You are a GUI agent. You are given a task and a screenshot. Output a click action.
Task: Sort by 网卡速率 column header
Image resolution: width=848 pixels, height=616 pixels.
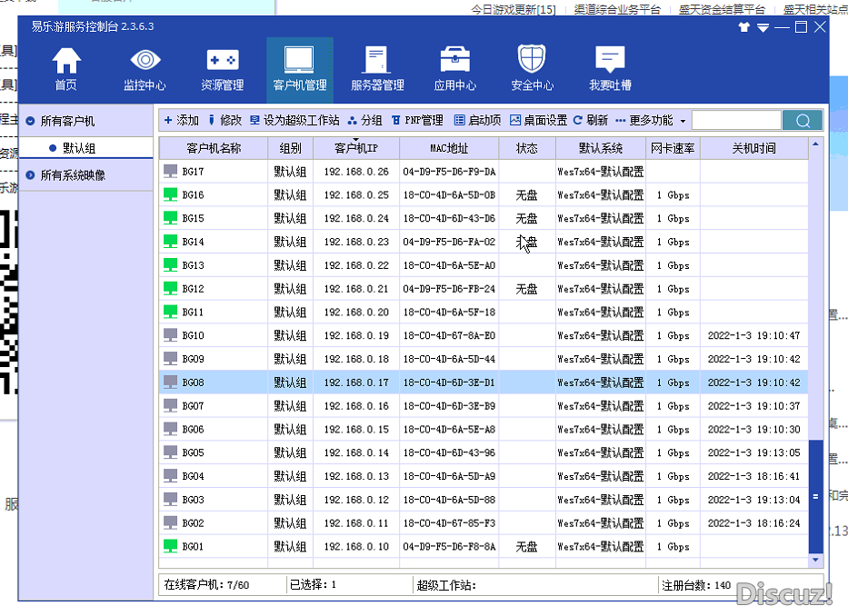[673, 148]
